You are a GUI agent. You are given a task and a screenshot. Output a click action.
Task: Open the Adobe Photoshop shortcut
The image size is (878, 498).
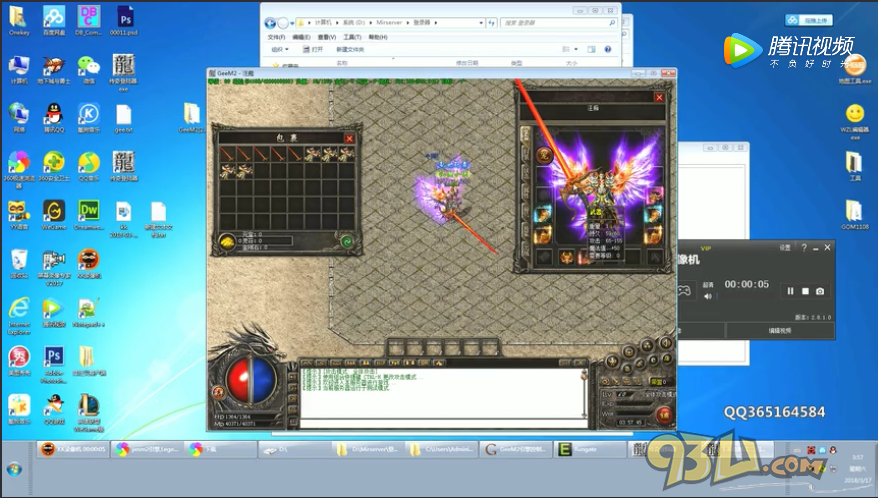point(54,365)
